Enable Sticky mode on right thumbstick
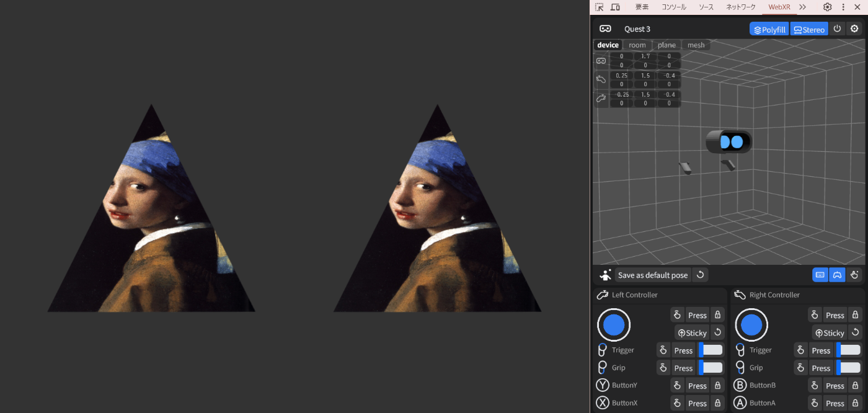This screenshot has height=413, width=868. (x=829, y=332)
